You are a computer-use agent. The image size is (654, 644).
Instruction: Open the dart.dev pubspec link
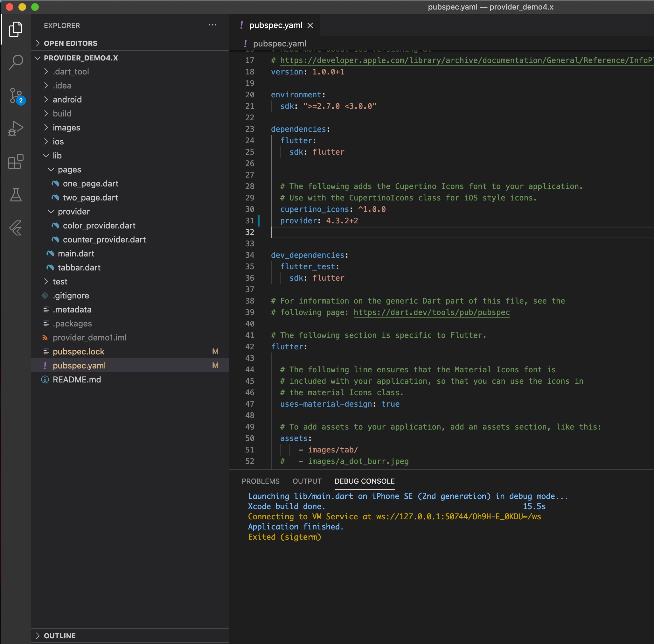[431, 312]
